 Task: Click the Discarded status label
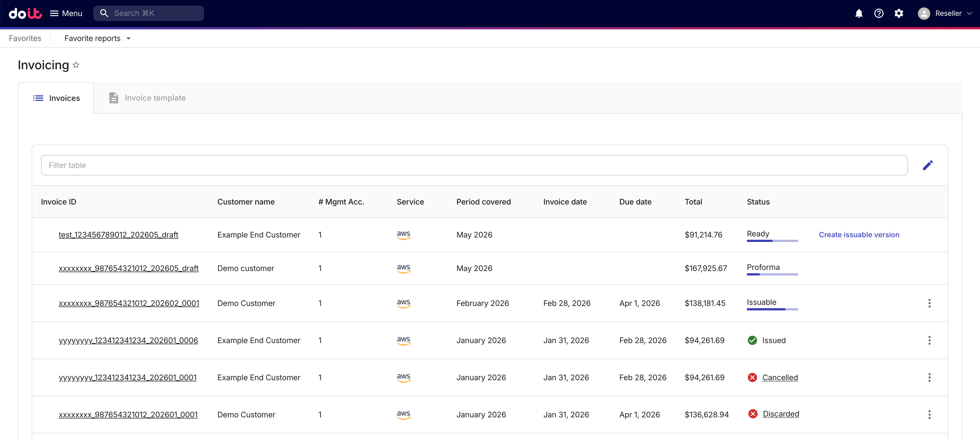[781, 414]
